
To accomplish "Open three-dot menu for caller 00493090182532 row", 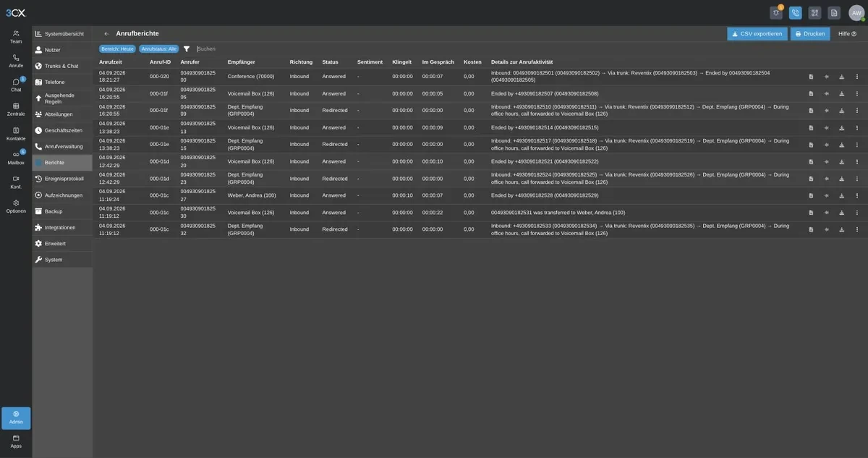I will [857, 229].
